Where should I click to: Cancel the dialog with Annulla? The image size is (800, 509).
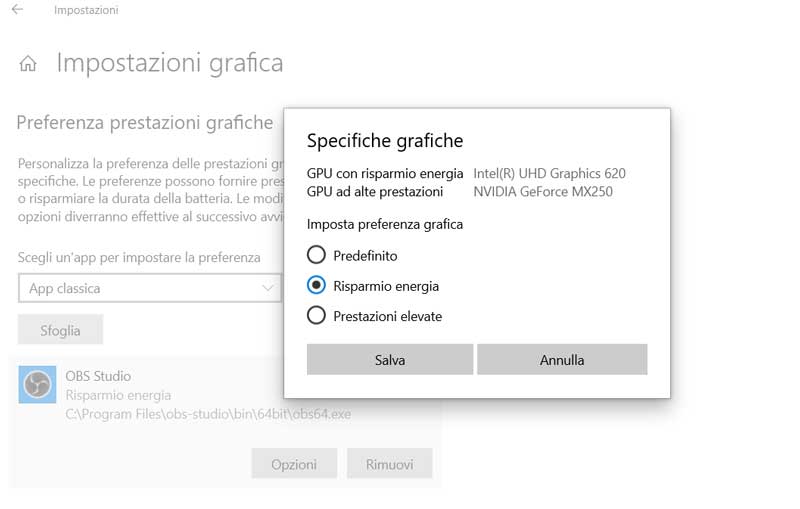pos(562,360)
